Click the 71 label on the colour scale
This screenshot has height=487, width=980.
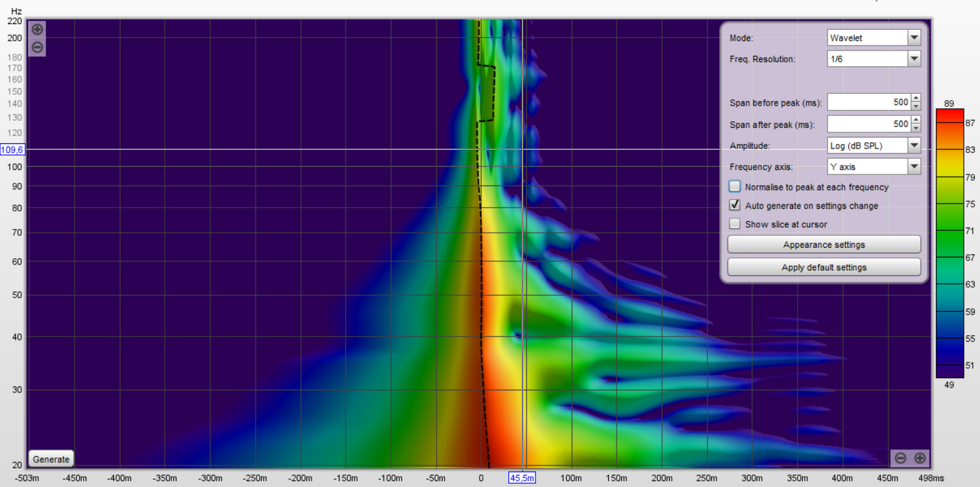tap(970, 231)
